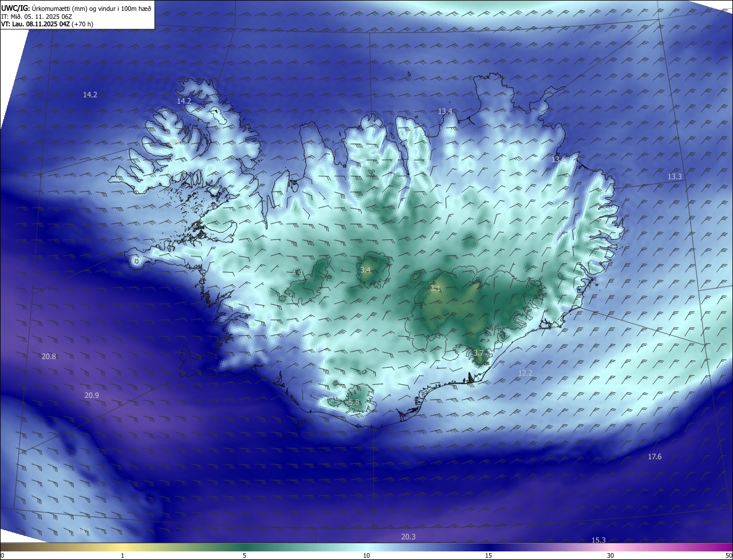Click the valid time "VT: Lau. 08.11.2025 04Z"
The image size is (733, 560).
pos(36,24)
